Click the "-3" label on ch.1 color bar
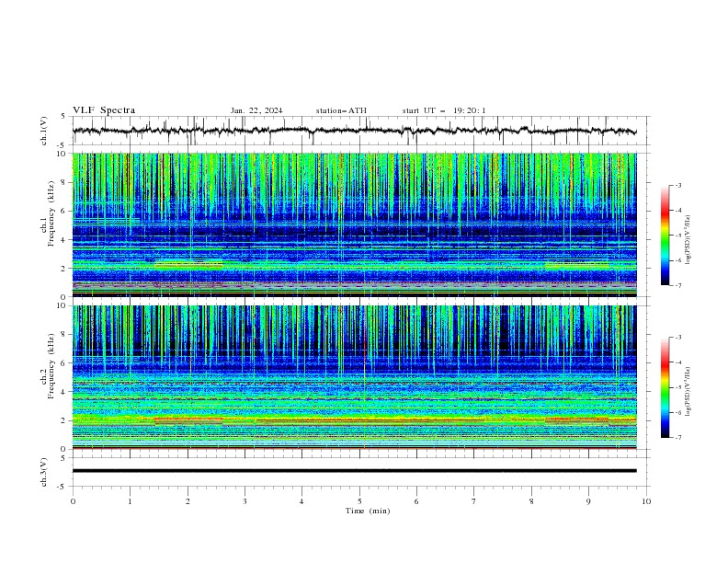The width and height of the screenshot is (728, 563). (x=678, y=185)
